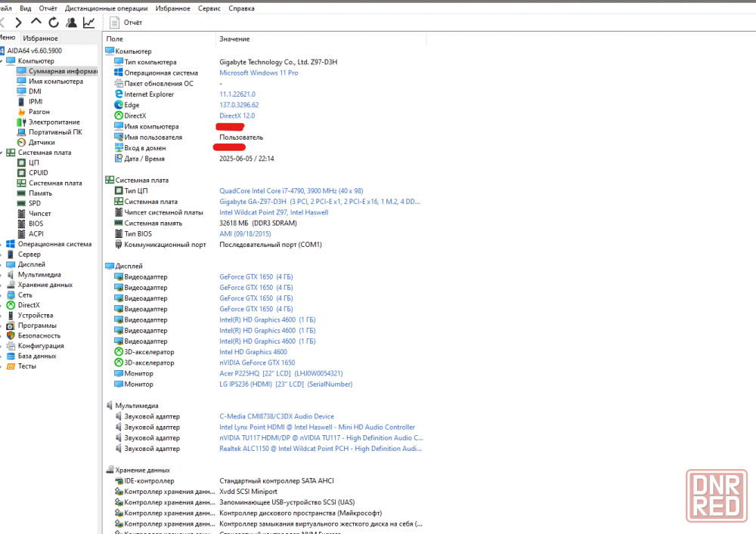The height and width of the screenshot is (534, 756).
Task: Open the DirectX 12.0 link
Action: [x=237, y=116]
